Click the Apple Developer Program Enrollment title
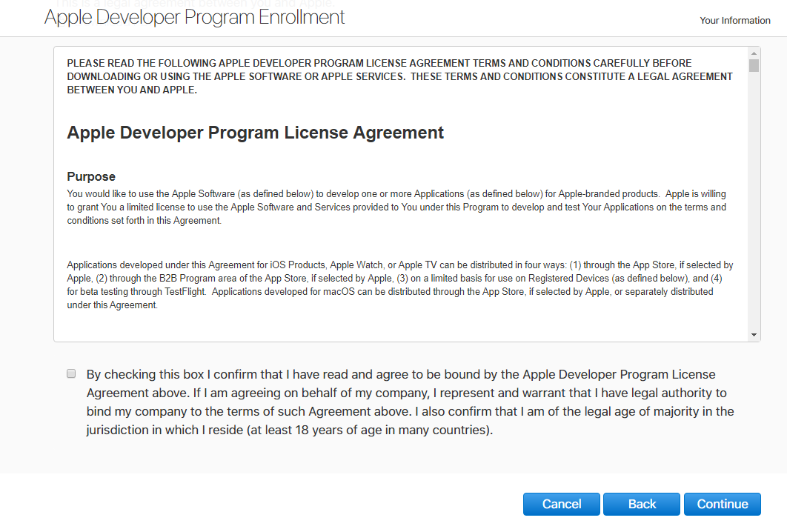 195,17
